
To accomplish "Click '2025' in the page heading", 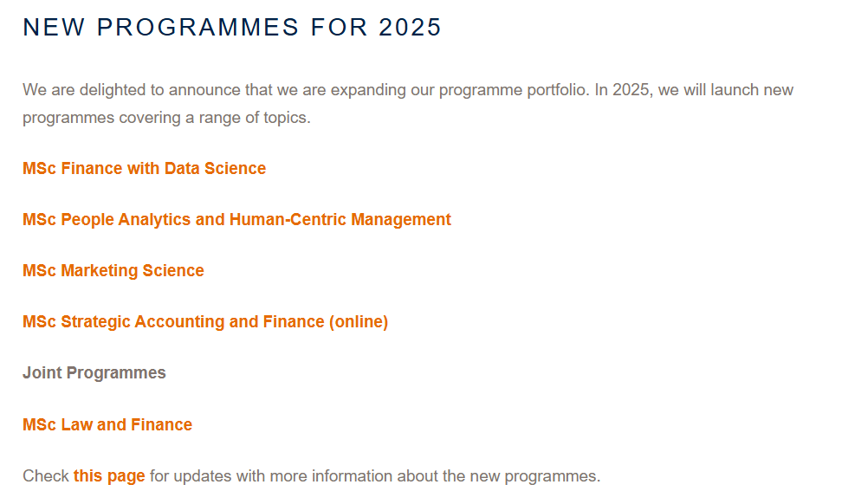I will point(410,27).
